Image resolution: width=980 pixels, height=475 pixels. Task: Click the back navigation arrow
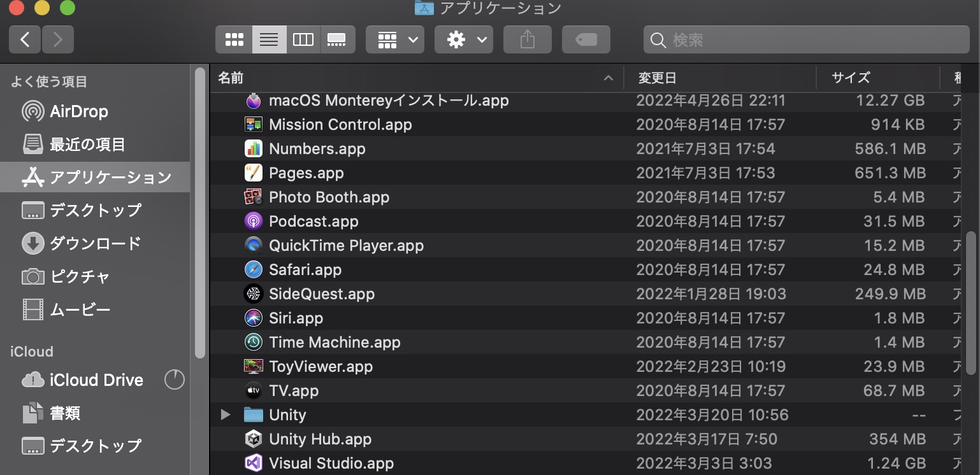pos(24,39)
